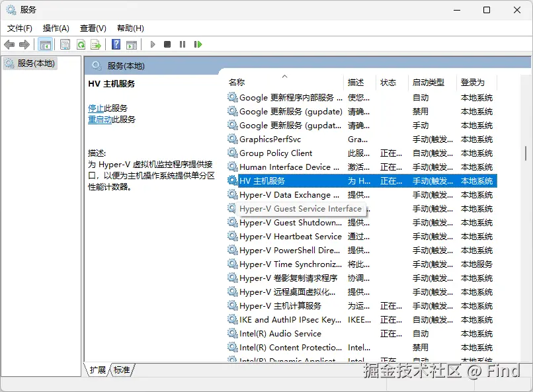Click 自动 startup type of Intel(R) Audio Service
533x392 pixels.
coord(421,334)
